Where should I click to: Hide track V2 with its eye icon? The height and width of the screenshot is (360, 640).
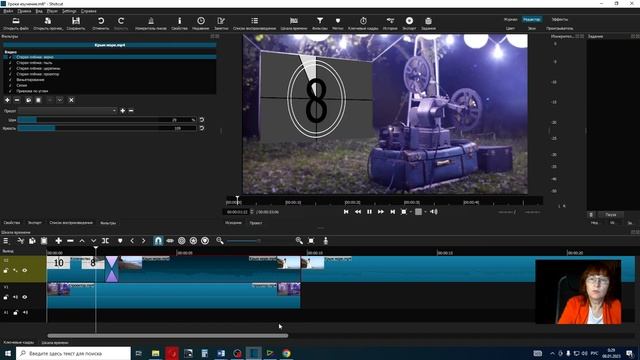tap(24, 270)
